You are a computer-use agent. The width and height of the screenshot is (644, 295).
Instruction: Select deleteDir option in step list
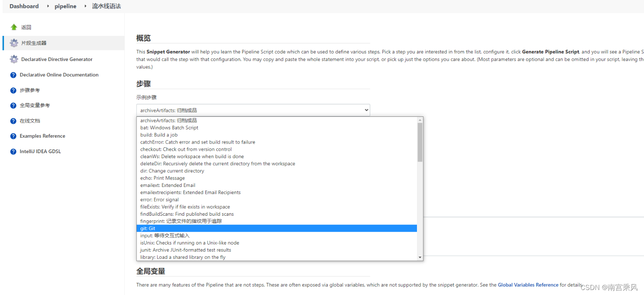pyautogui.click(x=277, y=164)
